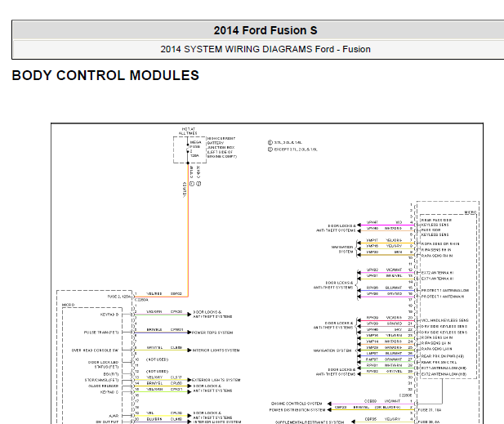Click the 'YEL/RED' wire color label at pin 1
Image resolution: width=504 pixels, height=424 pixels.
point(154,294)
